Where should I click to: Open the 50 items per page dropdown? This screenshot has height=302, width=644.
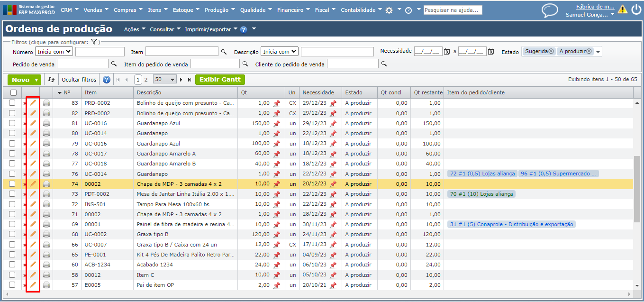click(164, 80)
